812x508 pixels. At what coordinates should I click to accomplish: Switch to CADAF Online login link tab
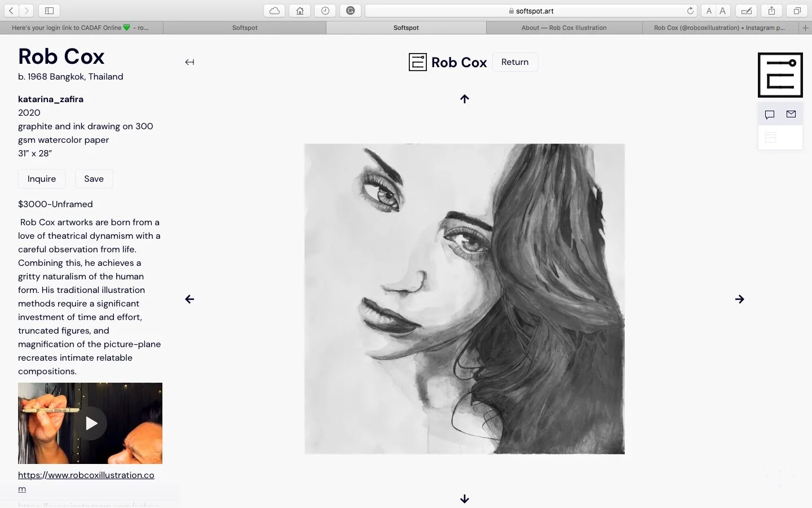[81, 27]
